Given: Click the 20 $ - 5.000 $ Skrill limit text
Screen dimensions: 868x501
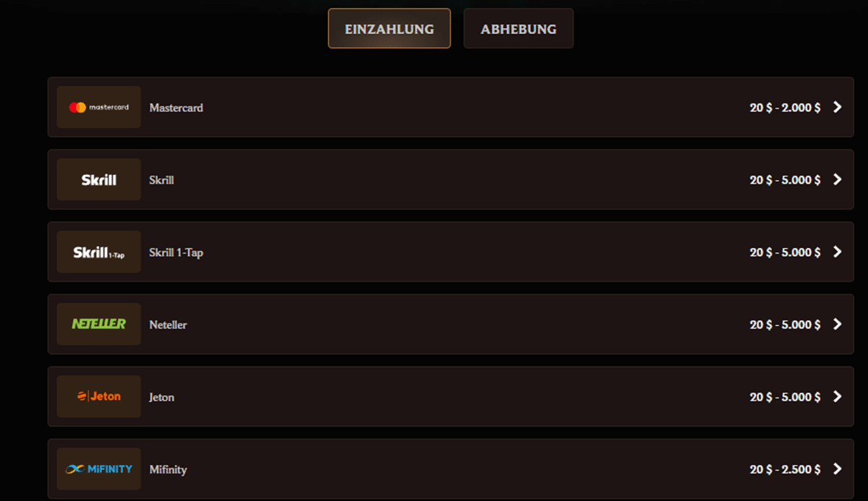Looking at the screenshot, I should (784, 179).
